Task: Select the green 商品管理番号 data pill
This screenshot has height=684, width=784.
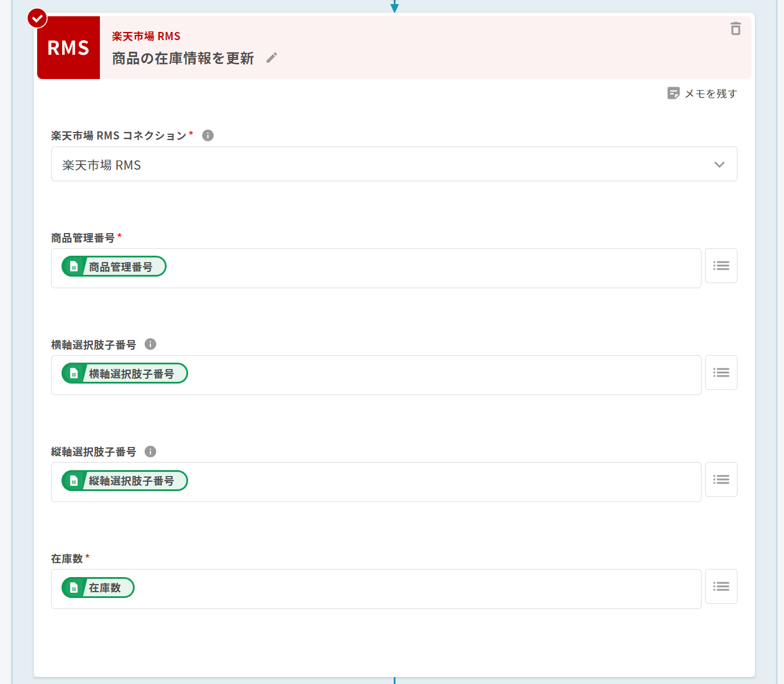Action: [114, 267]
